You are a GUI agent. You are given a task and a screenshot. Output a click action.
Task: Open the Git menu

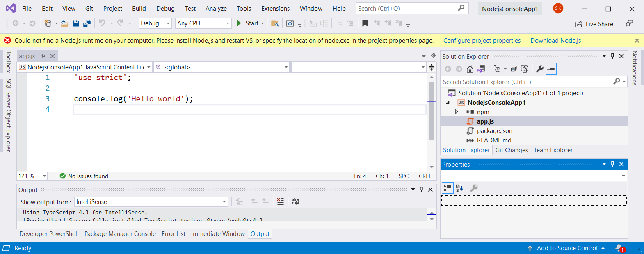click(x=89, y=8)
